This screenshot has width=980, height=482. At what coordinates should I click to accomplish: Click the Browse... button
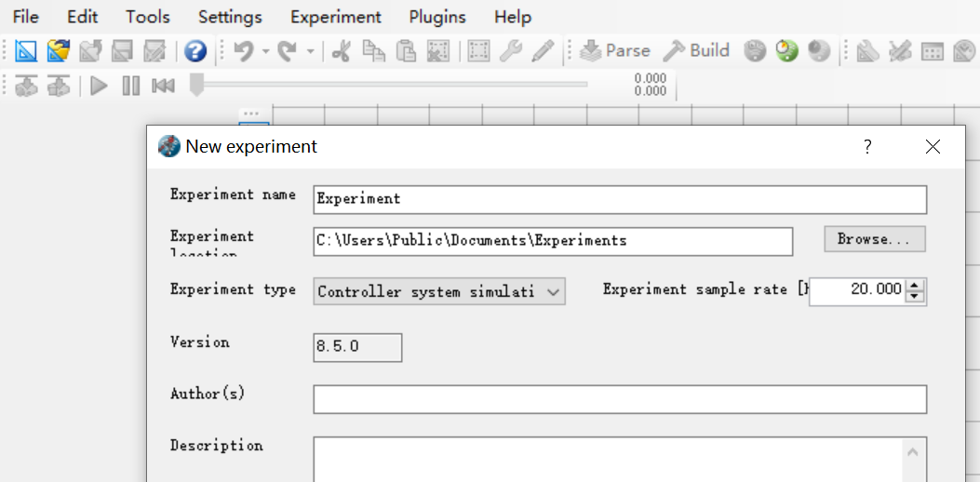[x=875, y=239]
